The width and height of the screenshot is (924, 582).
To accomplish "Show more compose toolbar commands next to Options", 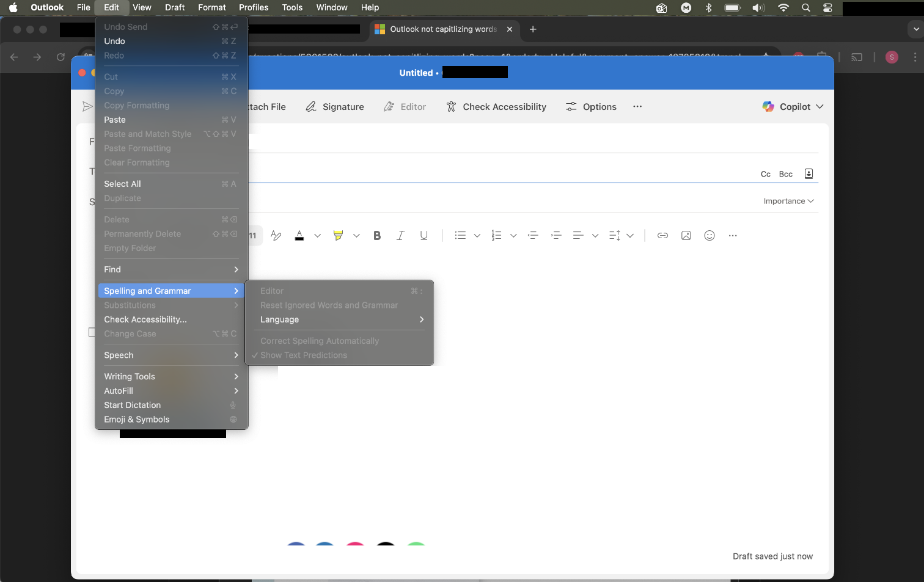I will click(637, 106).
